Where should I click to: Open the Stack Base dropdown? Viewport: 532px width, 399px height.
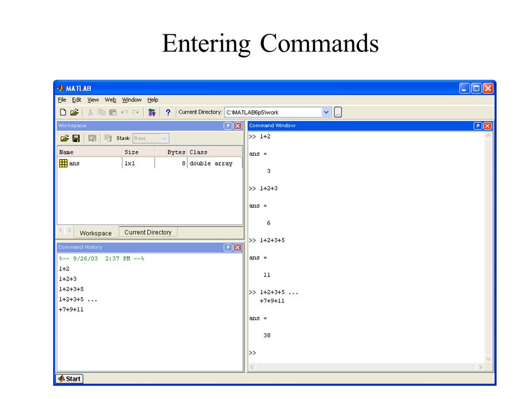[x=151, y=139]
